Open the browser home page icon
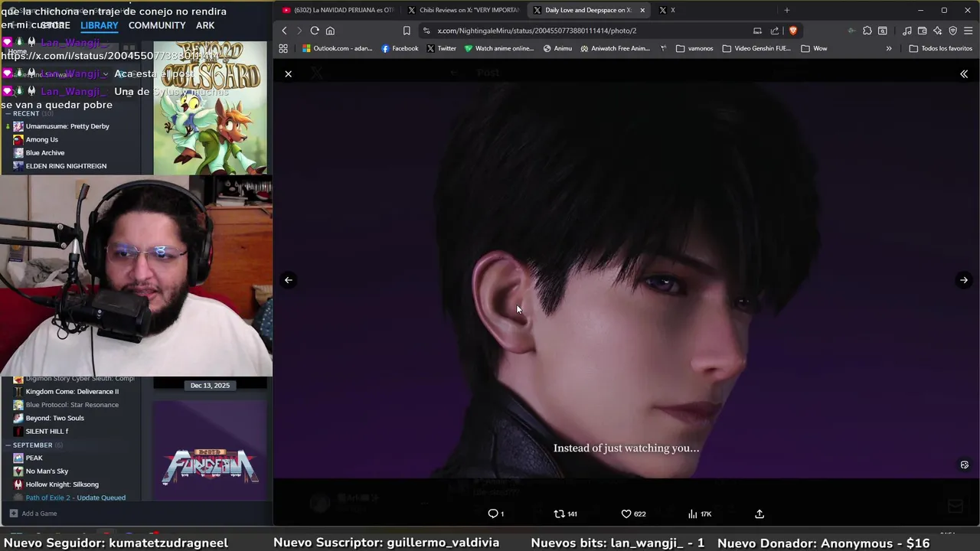This screenshot has height=551, width=980. click(330, 31)
